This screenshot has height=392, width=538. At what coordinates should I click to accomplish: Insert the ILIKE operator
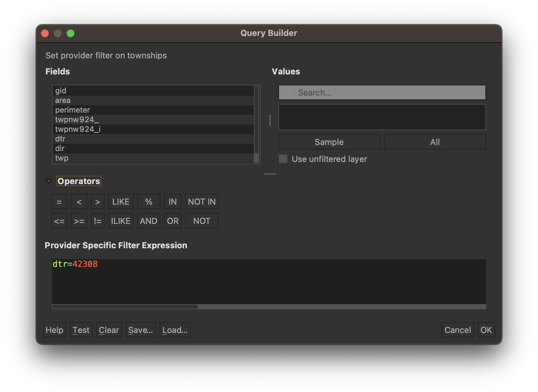click(121, 221)
